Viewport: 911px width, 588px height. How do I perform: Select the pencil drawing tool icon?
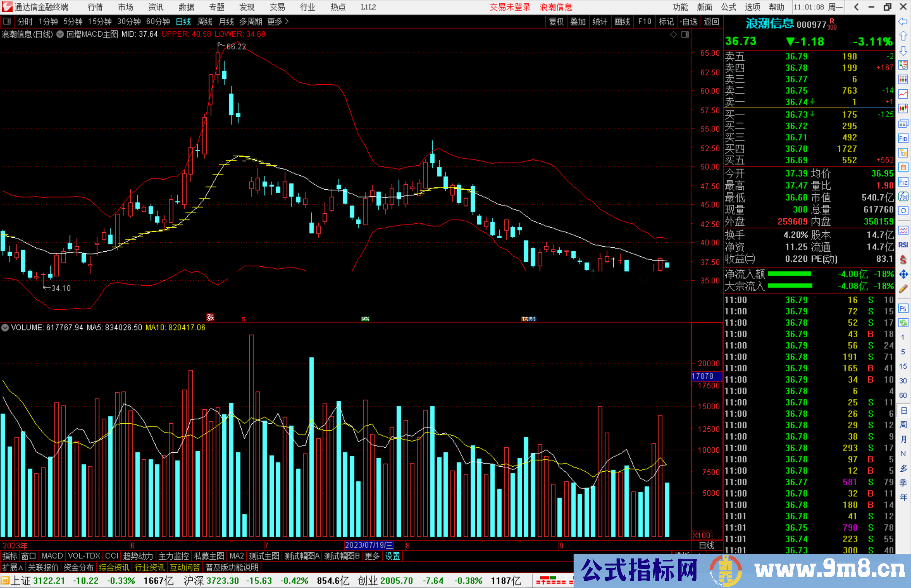tap(903, 289)
